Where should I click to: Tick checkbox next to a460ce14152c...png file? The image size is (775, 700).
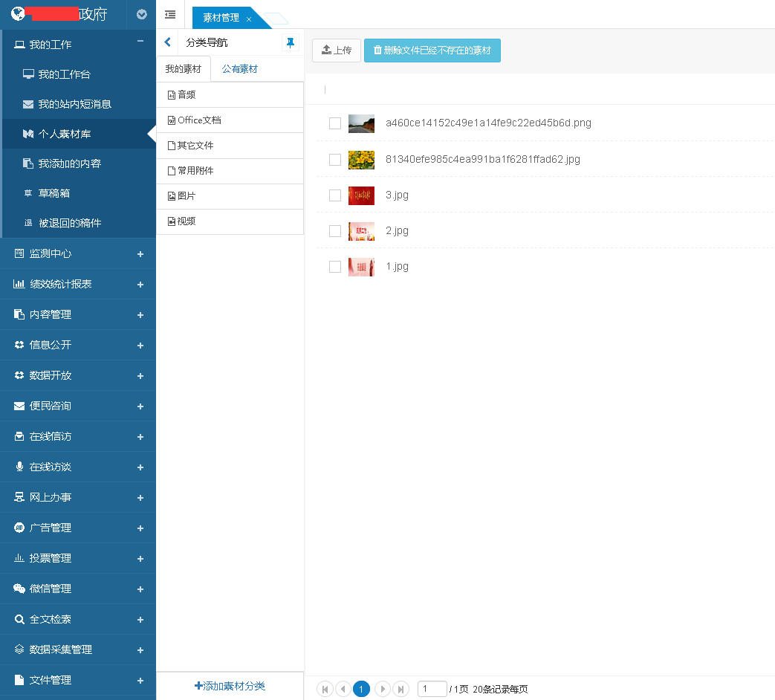tap(335, 123)
